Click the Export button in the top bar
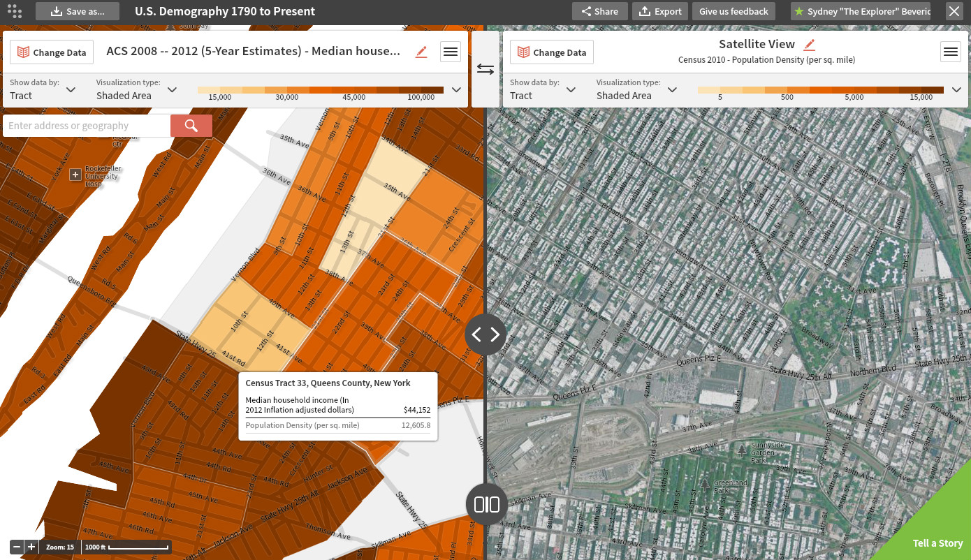 coord(659,11)
